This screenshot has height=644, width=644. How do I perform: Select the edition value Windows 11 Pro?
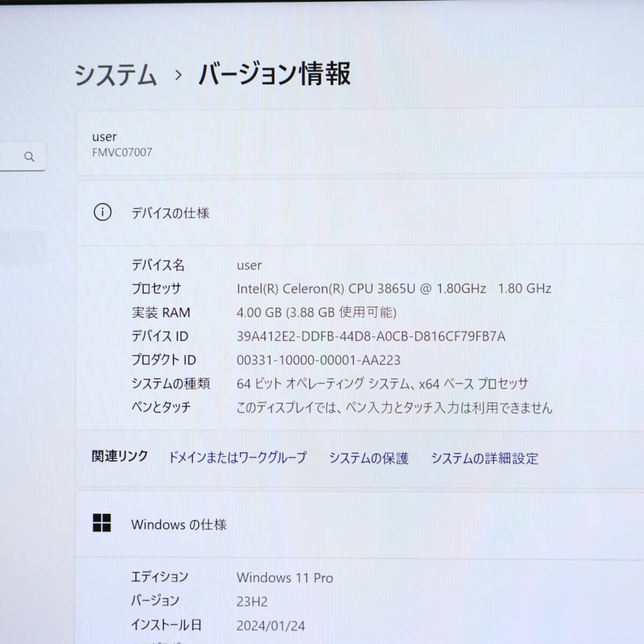pos(285,578)
